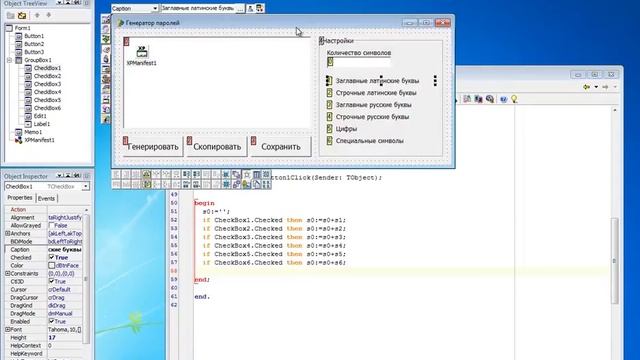Collapse the GroupBox1 tree node

9,60
